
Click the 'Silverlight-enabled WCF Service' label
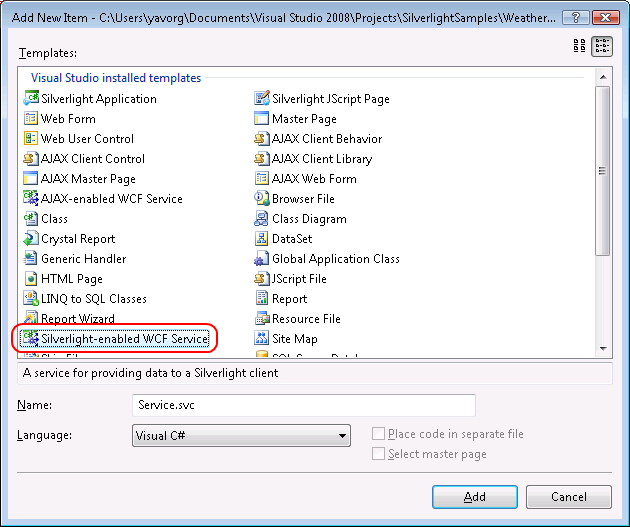coord(125,339)
